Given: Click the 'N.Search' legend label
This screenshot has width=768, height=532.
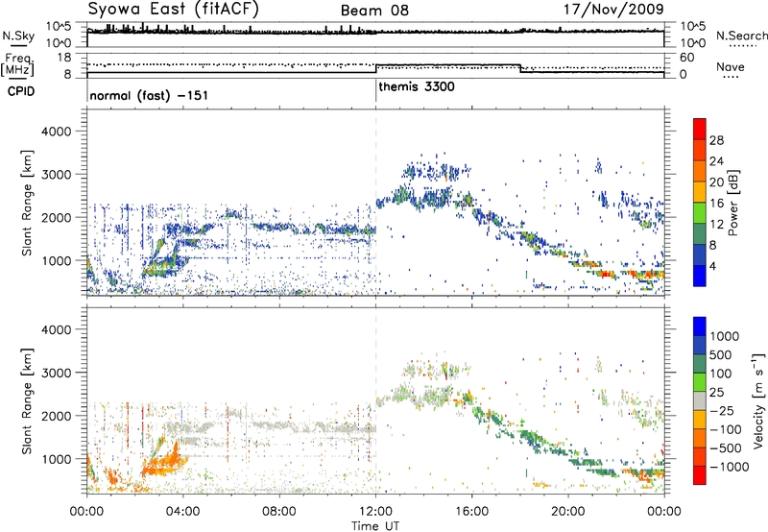Looking at the screenshot, I should tap(741, 36).
